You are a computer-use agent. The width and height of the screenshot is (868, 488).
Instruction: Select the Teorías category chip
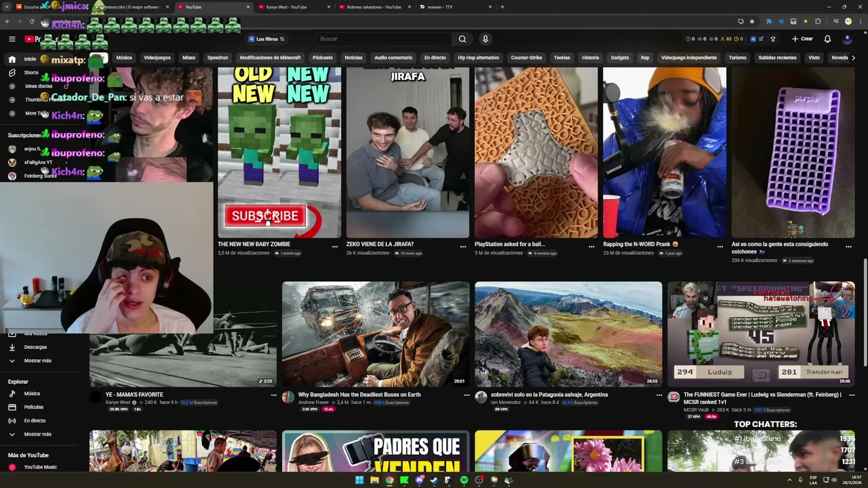[x=562, y=58]
